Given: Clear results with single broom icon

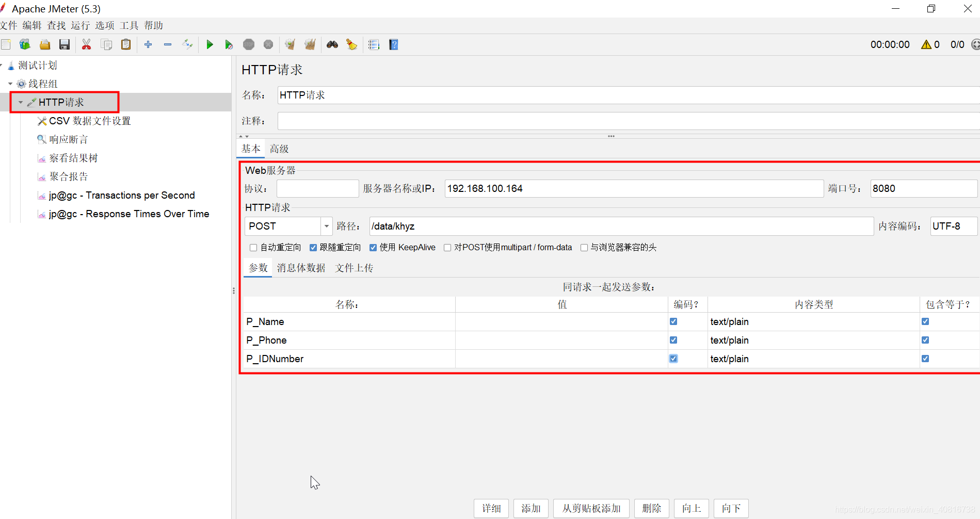Looking at the screenshot, I should pyautogui.click(x=290, y=44).
